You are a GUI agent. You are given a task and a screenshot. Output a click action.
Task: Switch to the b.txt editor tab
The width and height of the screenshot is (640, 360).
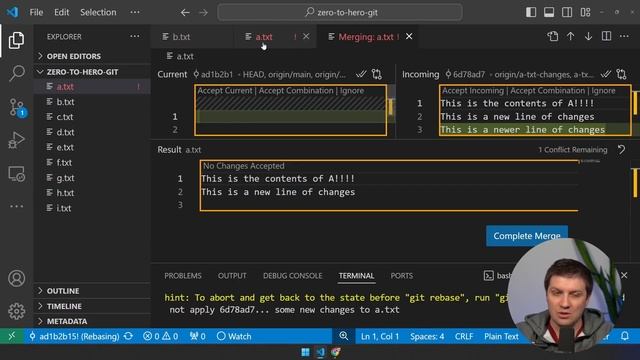click(x=192, y=37)
